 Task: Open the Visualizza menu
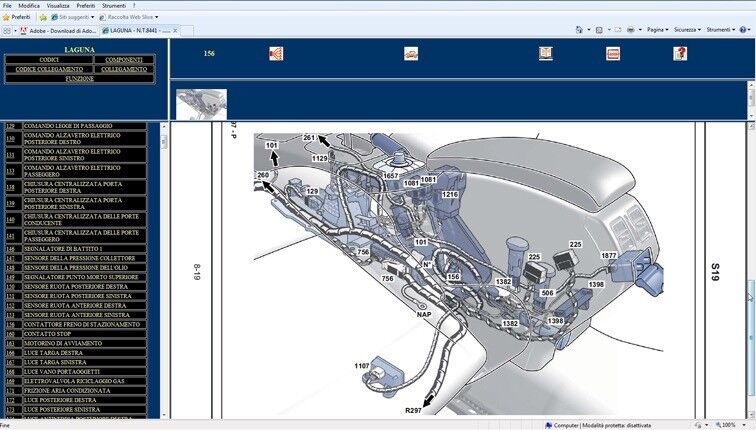58,5
